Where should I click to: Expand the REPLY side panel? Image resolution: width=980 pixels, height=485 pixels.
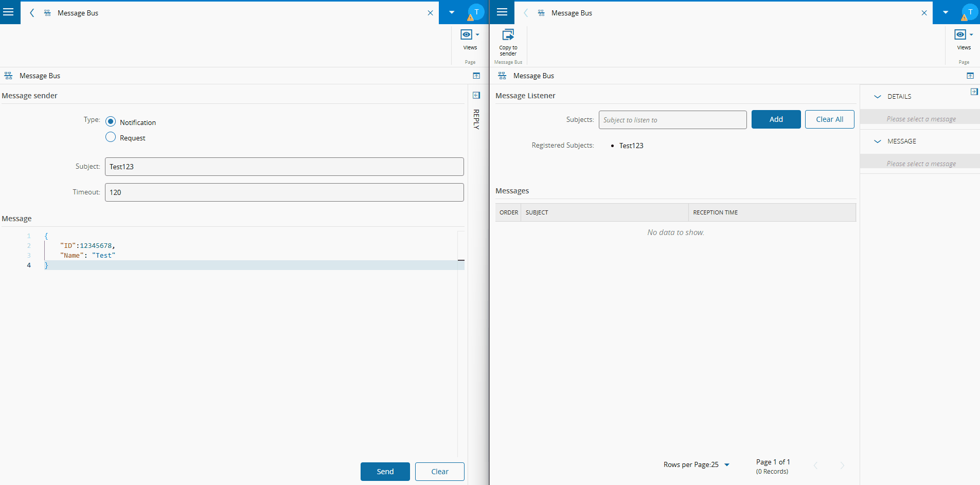coord(476,95)
